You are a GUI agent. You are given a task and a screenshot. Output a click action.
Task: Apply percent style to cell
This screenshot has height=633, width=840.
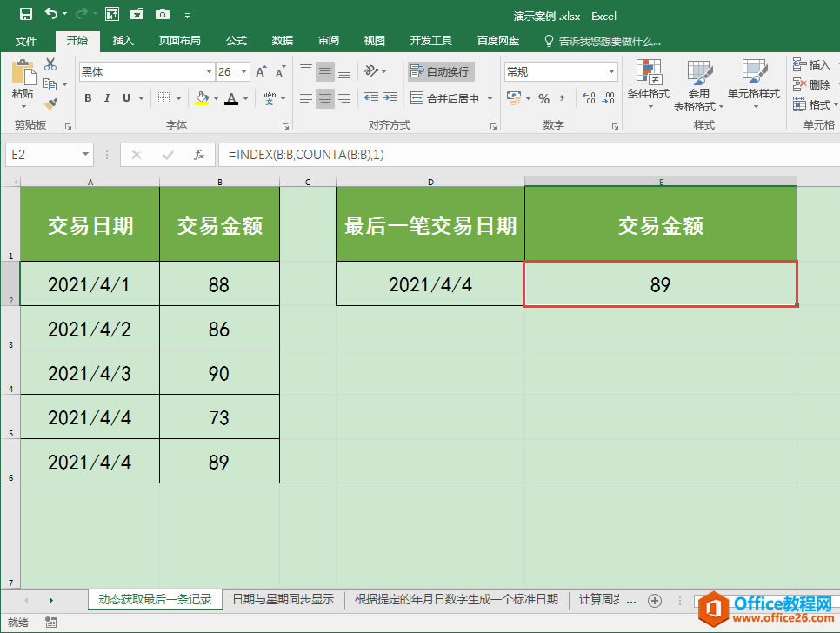coord(543,98)
